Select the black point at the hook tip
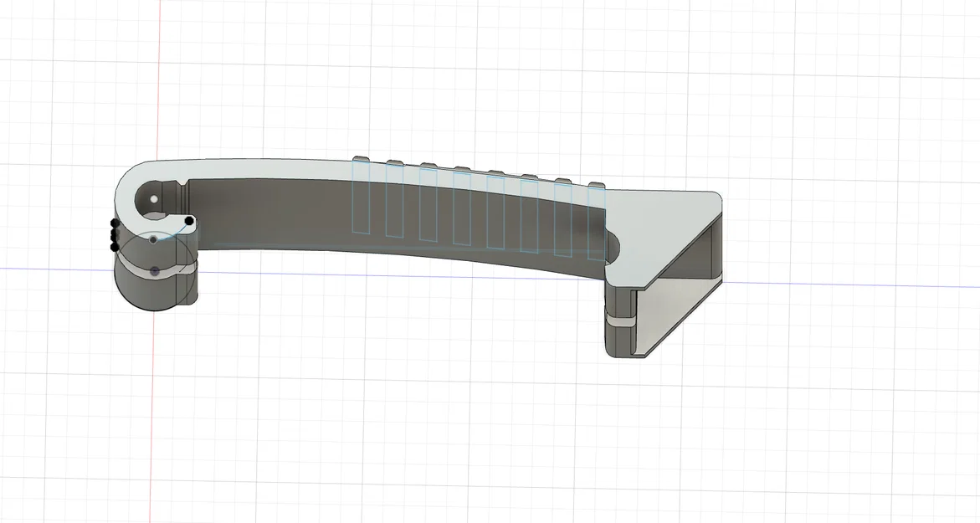This screenshot has width=980, height=523. tap(189, 220)
